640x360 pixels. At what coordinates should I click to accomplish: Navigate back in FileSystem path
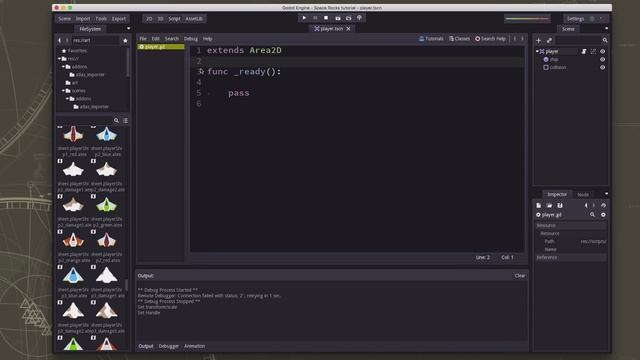tap(60, 40)
